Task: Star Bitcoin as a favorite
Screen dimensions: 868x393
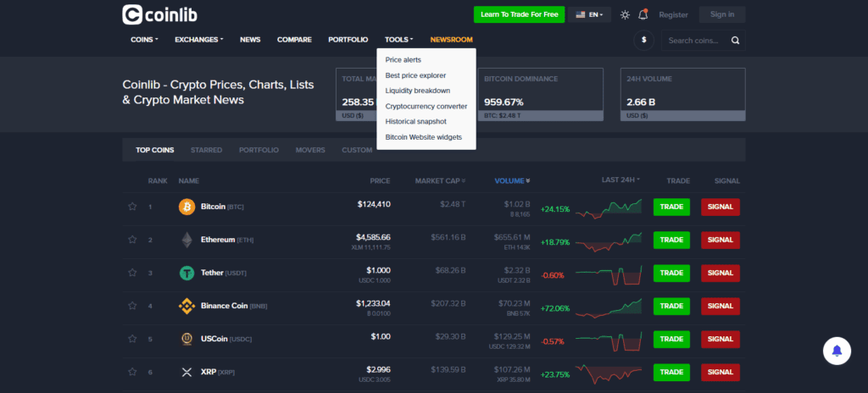Action: [132, 207]
